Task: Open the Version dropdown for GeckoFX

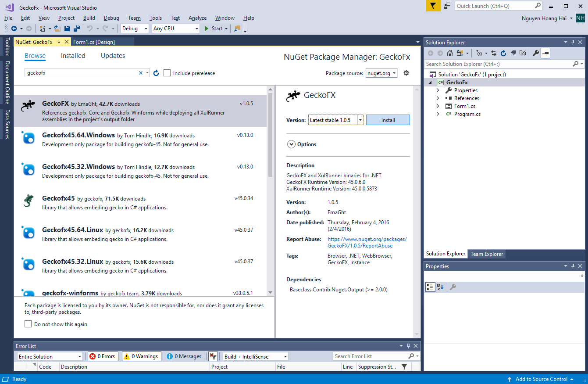Action: (x=335, y=120)
